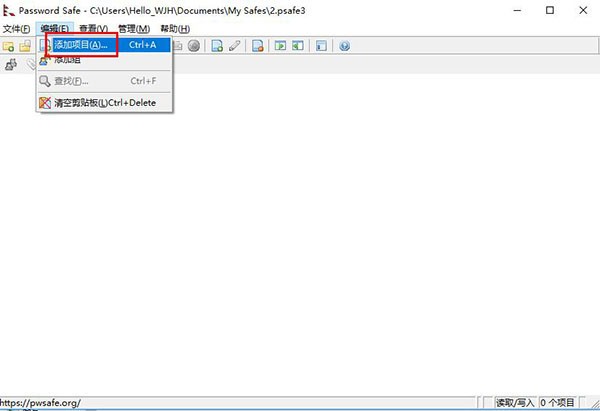Click the Add entry toolbar icon
Viewport: 600px width, 411px height.
click(x=216, y=46)
